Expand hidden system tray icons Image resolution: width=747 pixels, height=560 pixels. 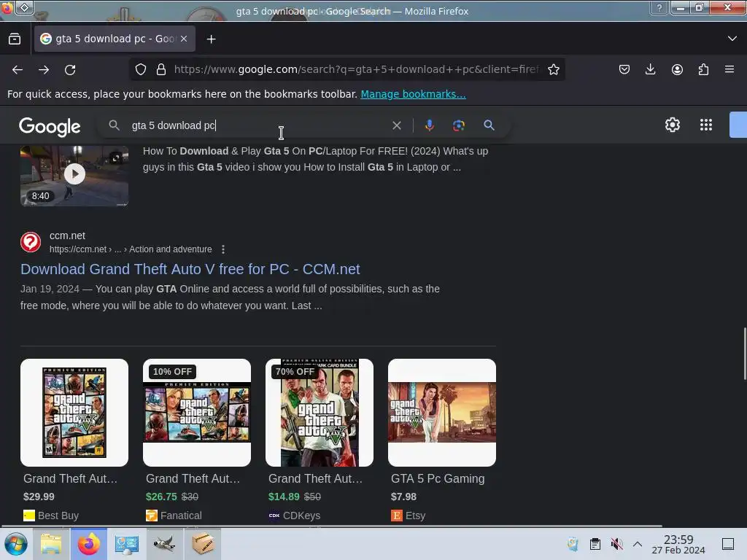[x=638, y=544]
